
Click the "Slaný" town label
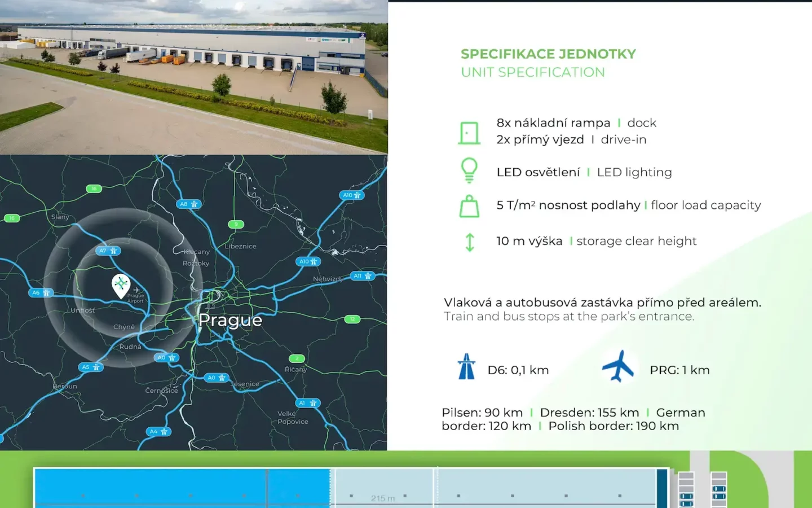pyautogui.click(x=60, y=217)
